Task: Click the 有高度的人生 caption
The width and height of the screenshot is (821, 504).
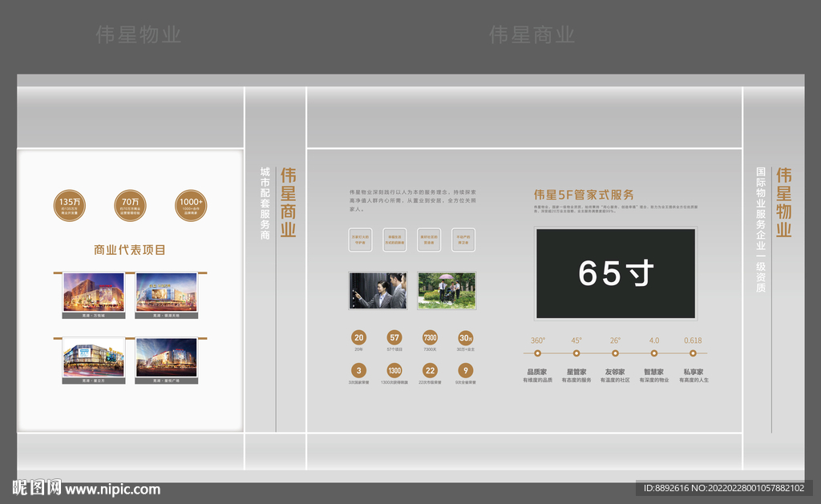Action: point(694,380)
